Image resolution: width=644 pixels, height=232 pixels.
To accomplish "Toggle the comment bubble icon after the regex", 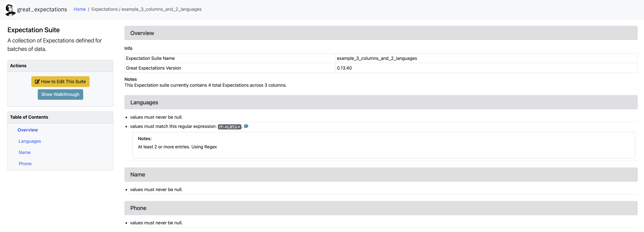I will 246,126.
